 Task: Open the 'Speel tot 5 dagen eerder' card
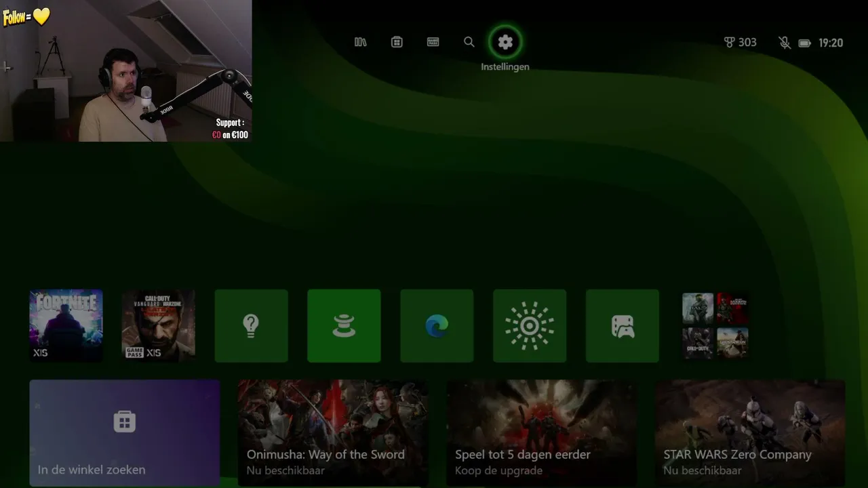[x=541, y=432]
